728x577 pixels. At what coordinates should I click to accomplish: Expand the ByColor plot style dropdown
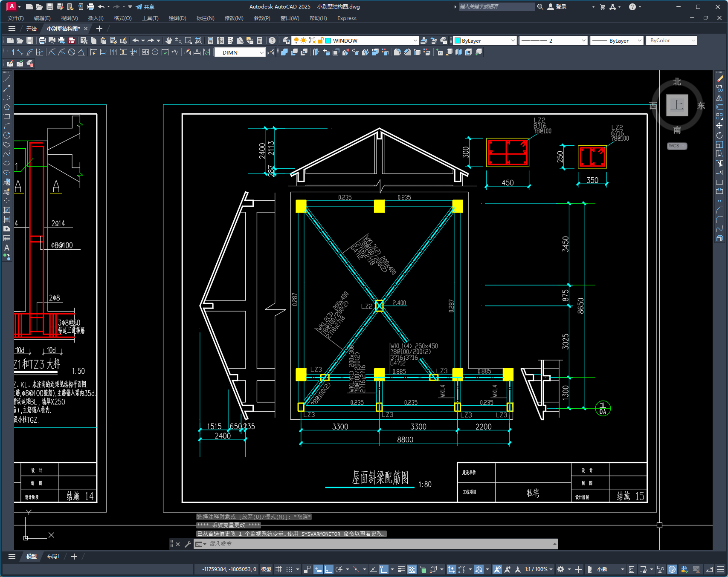[x=671, y=40]
